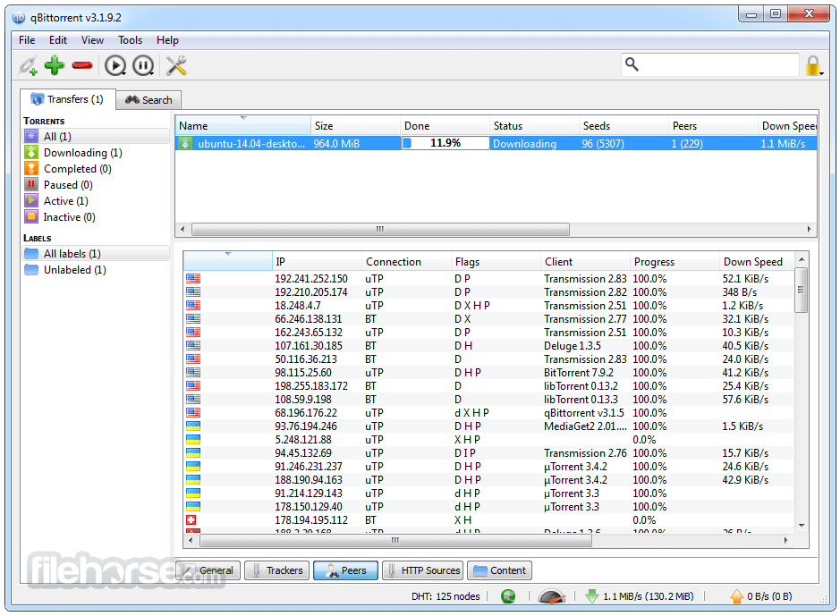Select peer 178.194.195.112
Image resolution: width=840 pixels, height=616 pixels.
point(488,519)
